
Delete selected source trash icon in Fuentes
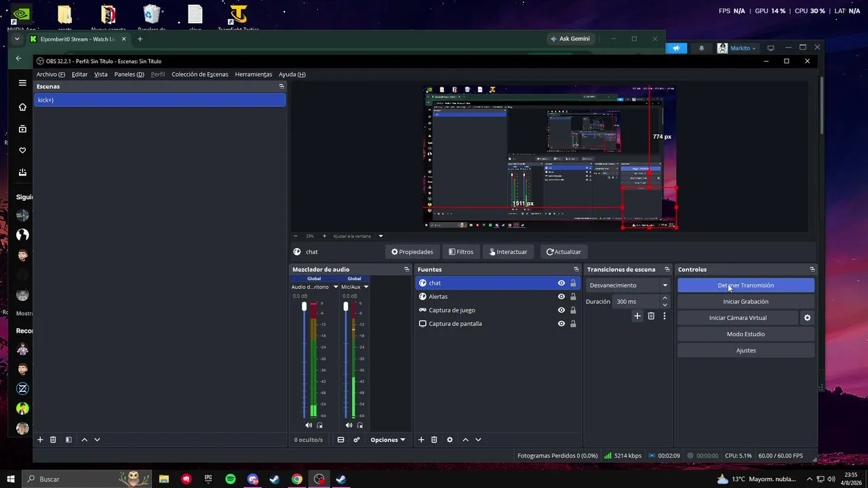434,440
